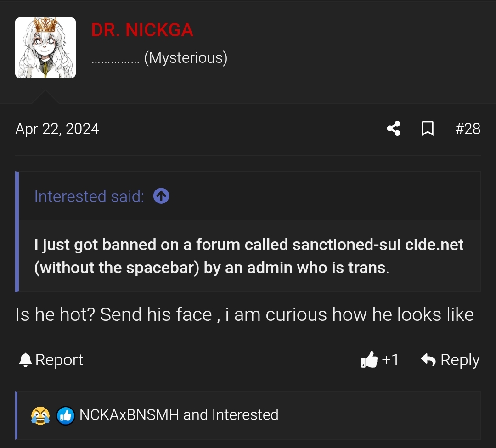Click the reply arrow icon

coord(428,360)
